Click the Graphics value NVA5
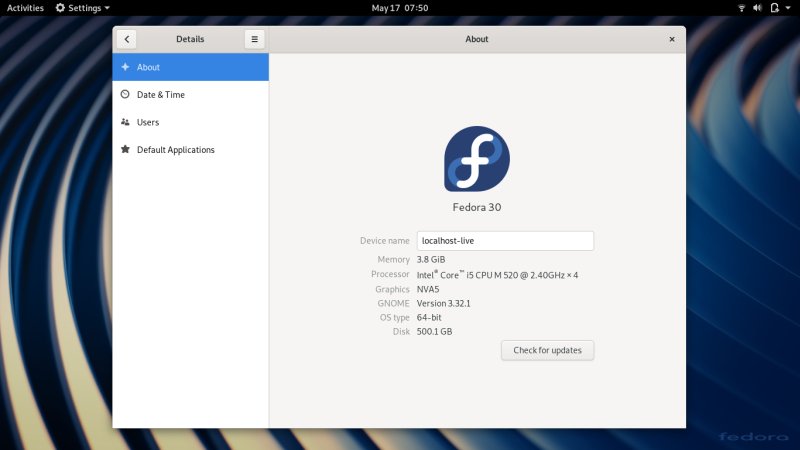800x450 pixels. click(x=428, y=289)
